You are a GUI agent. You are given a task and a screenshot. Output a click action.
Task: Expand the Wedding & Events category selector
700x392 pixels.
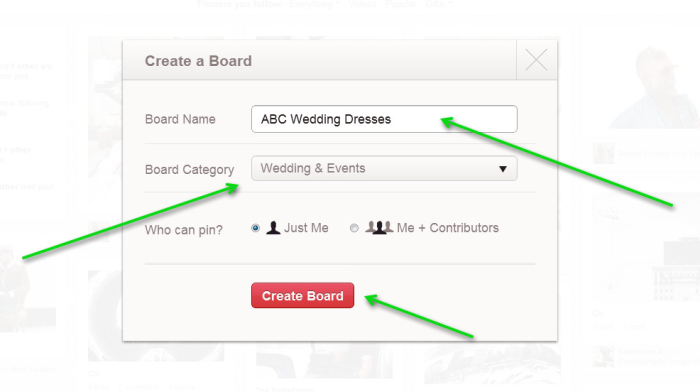tap(384, 168)
